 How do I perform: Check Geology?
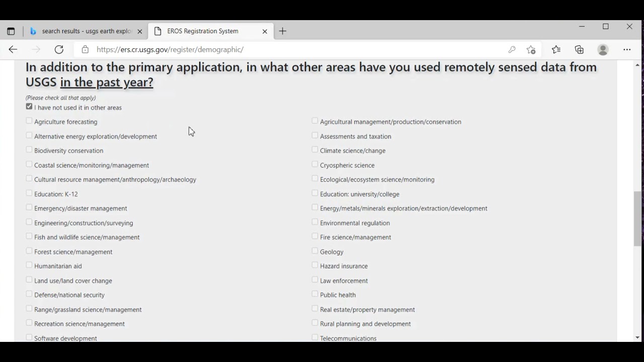(315, 250)
